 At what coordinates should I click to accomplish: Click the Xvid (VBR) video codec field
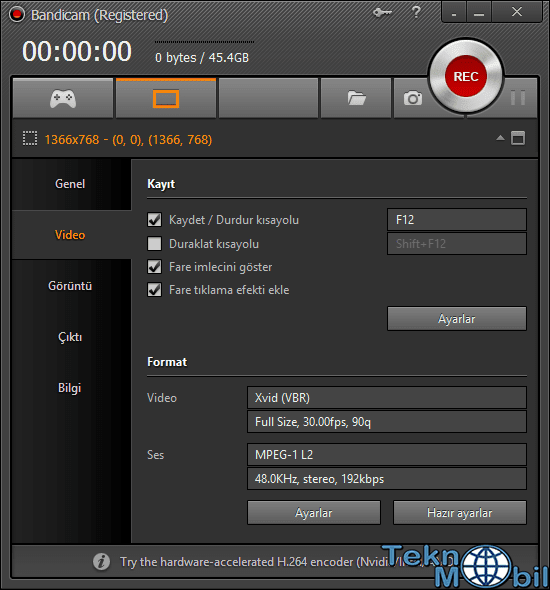coord(387,398)
